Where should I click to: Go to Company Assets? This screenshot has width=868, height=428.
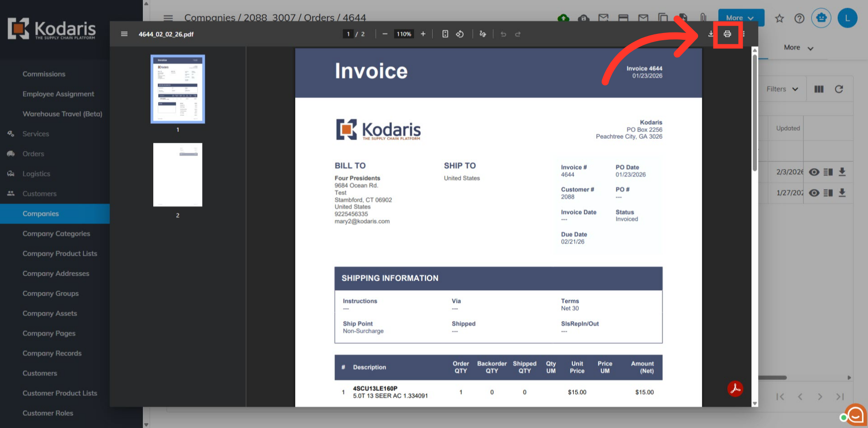click(50, 313)
